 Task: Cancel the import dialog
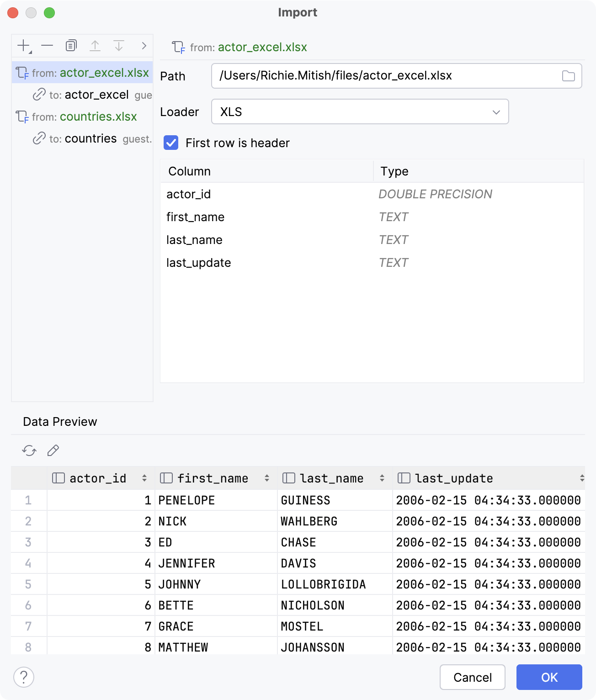click(x=472, y=678)
